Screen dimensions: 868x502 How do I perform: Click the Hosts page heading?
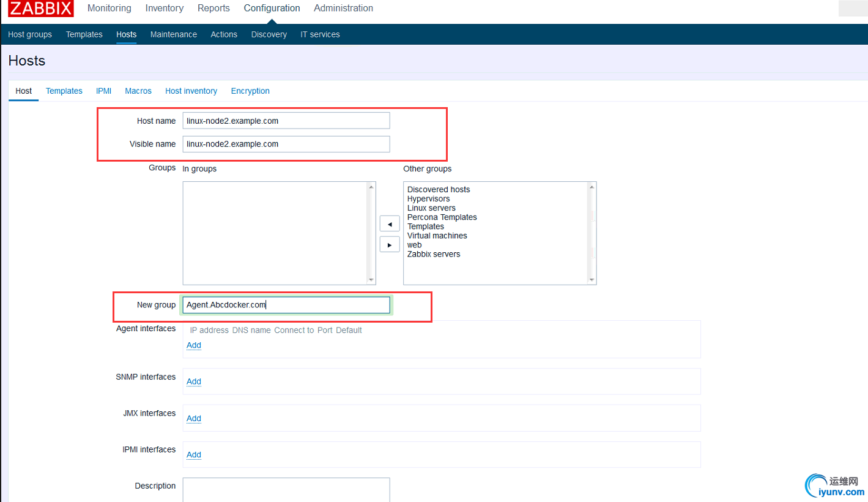pos(27,61)
